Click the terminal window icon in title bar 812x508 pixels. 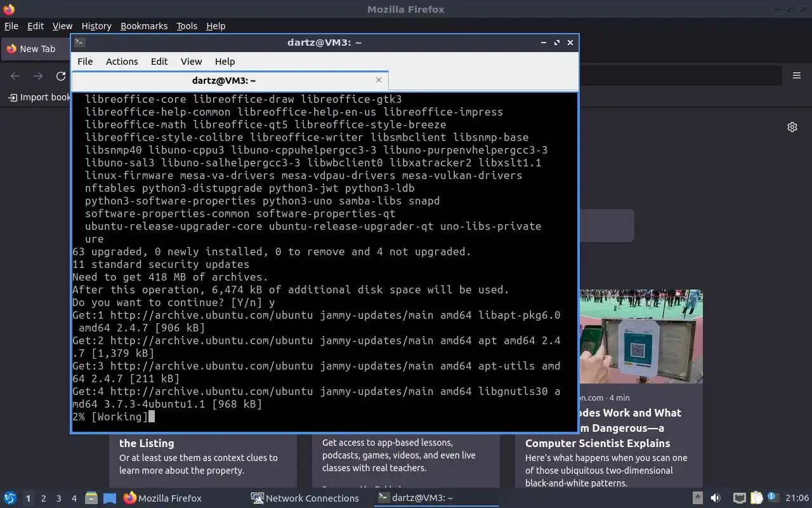(x=80, y=43)
